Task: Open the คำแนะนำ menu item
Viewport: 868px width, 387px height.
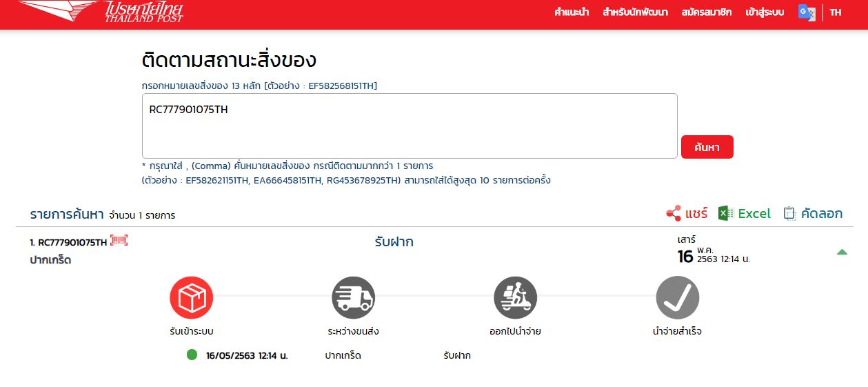Action: pyautogui.click(x=571, y=12)
